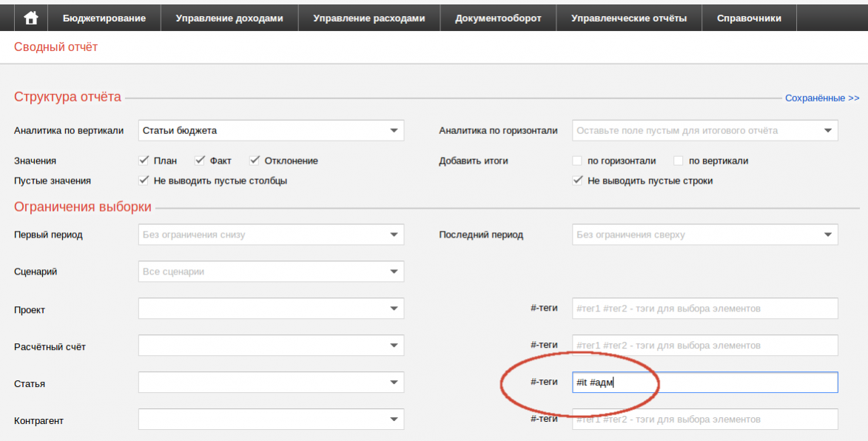Open the Сценарий dropdown
Image resolution: width=868 pixels, height=441 pixels.
(x=271, y=272)
